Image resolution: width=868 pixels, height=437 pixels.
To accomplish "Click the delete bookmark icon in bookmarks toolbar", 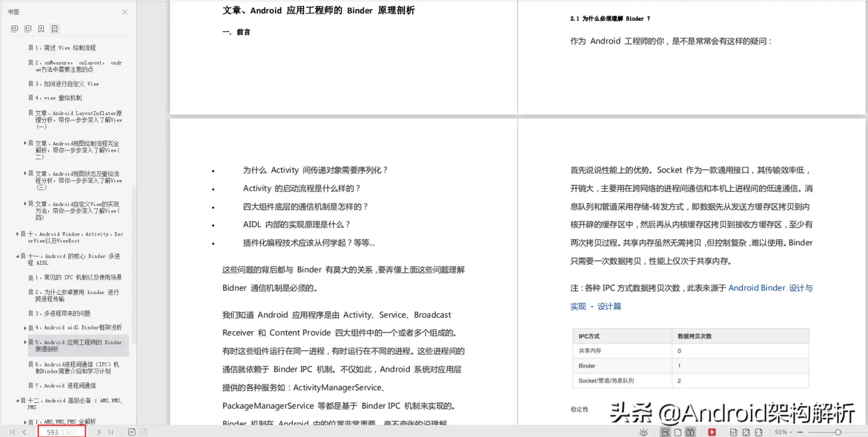I will tap(54, 29).
